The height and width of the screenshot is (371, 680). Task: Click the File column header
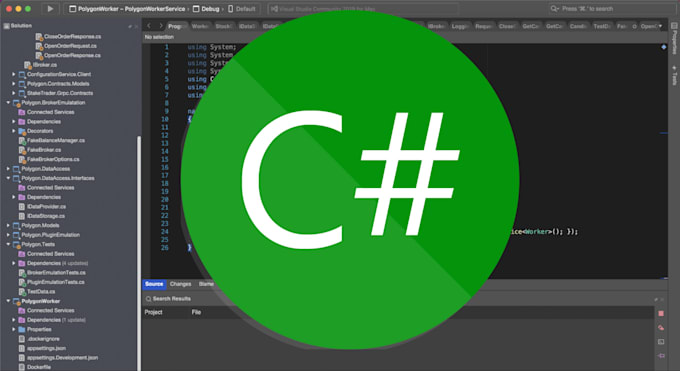tap(196, 312)
